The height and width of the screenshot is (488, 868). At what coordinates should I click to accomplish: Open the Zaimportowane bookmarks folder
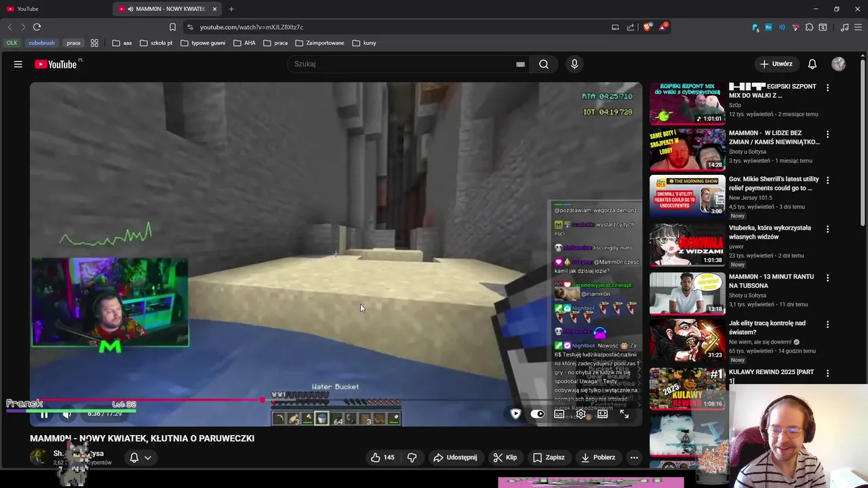319,43
